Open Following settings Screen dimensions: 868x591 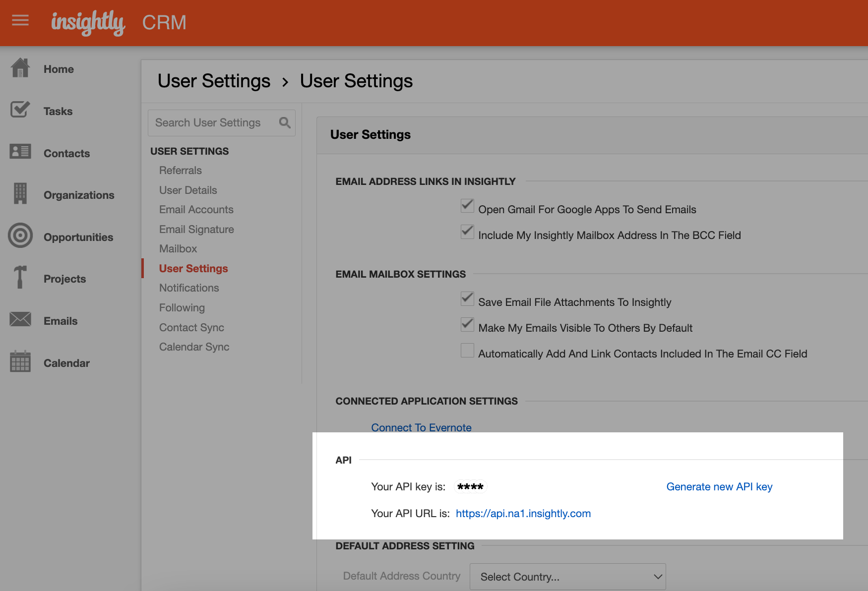pos(182,308)
